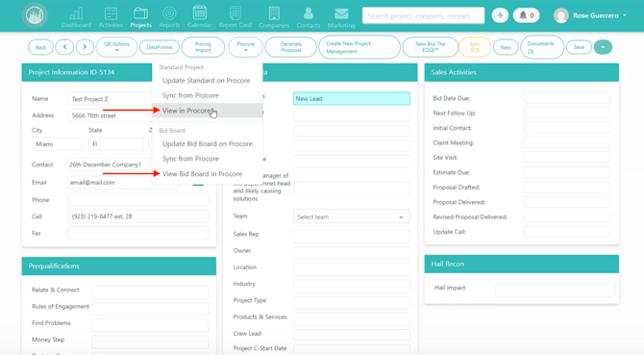Click the Phone field

point(138,200)
